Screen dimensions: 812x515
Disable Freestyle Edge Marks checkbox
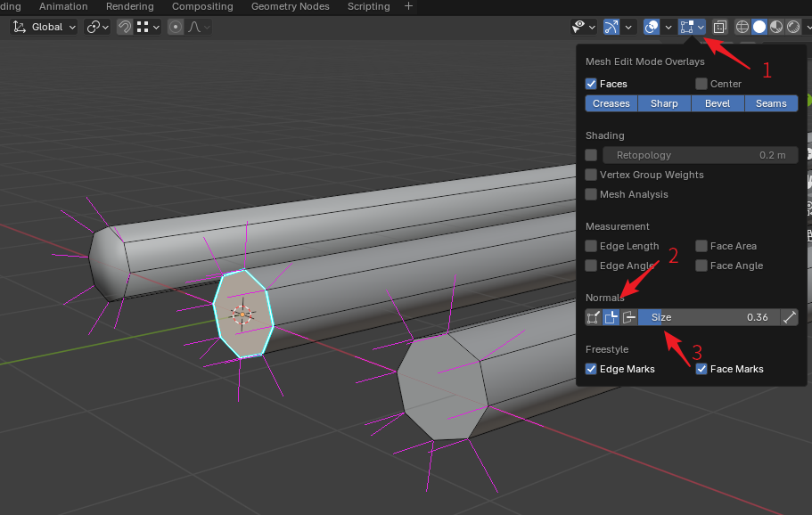(x=591, y=369)
